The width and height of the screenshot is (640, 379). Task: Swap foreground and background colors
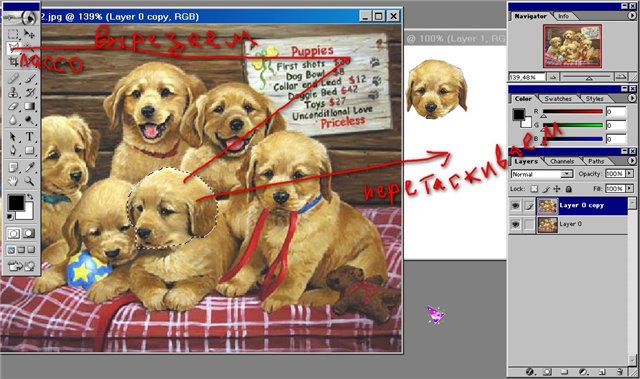click(x=30, y=197)
